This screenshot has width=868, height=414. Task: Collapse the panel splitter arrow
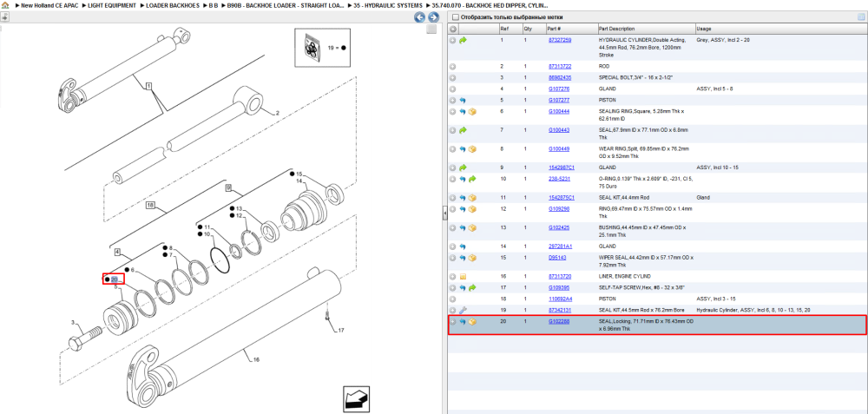(x=444, y=214)
